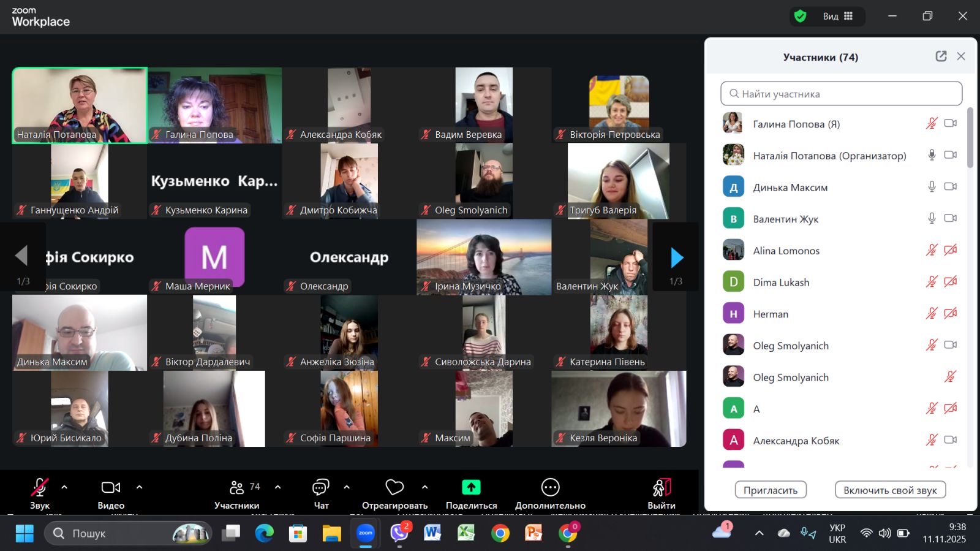
Task: Click the green encryption shield icon
Action: pyautogui.click(x=800, y=16)
